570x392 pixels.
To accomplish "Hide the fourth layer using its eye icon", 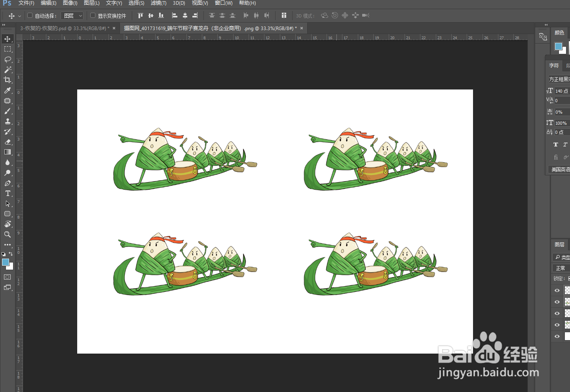I will click(557, 325).
